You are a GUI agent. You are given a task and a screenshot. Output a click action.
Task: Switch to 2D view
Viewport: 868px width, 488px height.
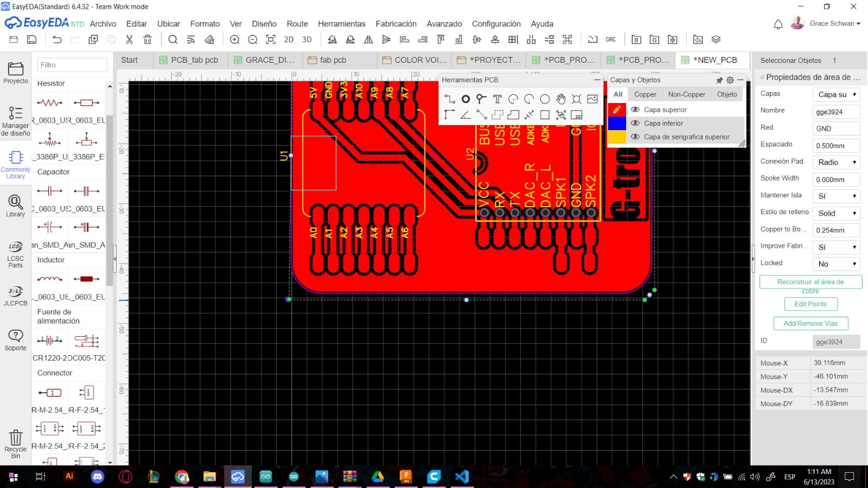[289, 40]
